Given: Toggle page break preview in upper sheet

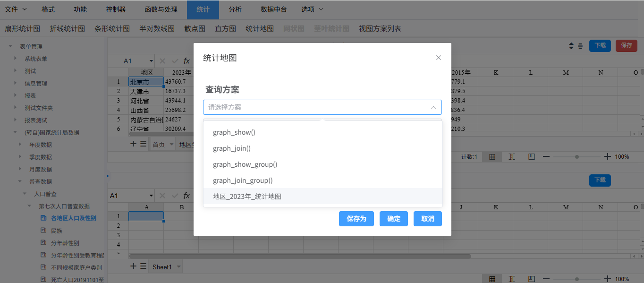Looking at the screenshot, I should click(x=531, y=157).
